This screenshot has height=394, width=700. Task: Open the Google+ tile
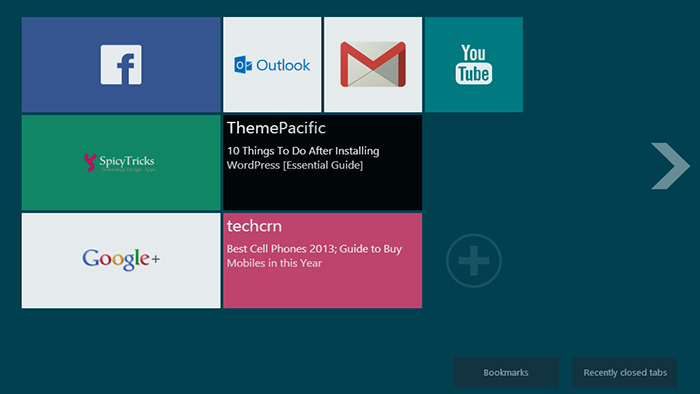[x=121, y=261]
